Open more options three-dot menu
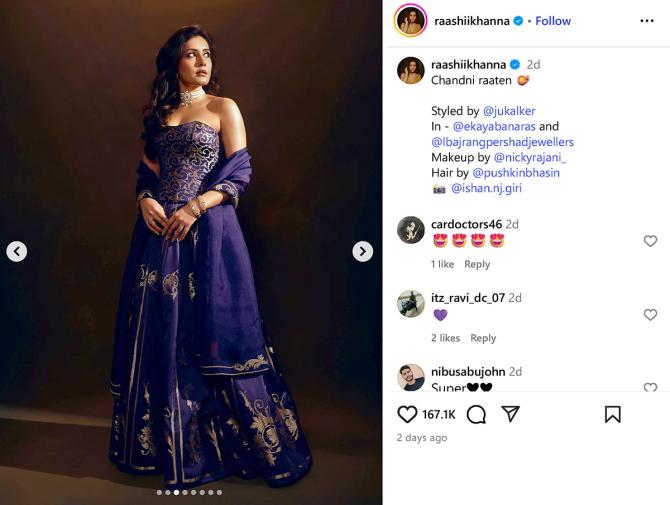Screen dimensions: 670x505 coord(646,21)
